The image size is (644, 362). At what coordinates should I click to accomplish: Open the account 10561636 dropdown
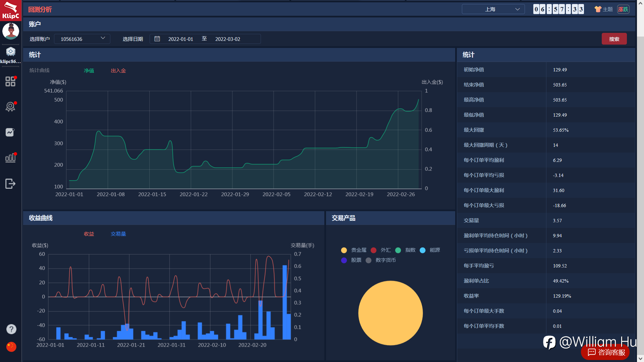(x=82, y=39)
